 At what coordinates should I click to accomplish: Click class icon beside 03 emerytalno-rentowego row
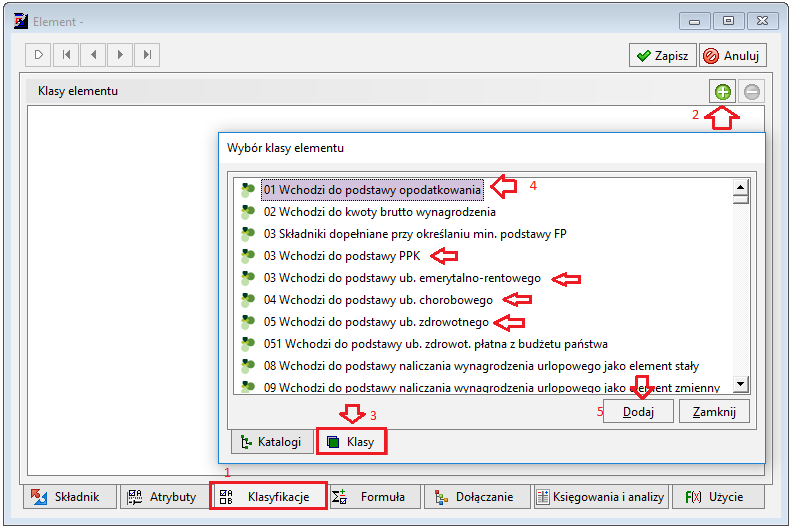click(x=248, y=278)
